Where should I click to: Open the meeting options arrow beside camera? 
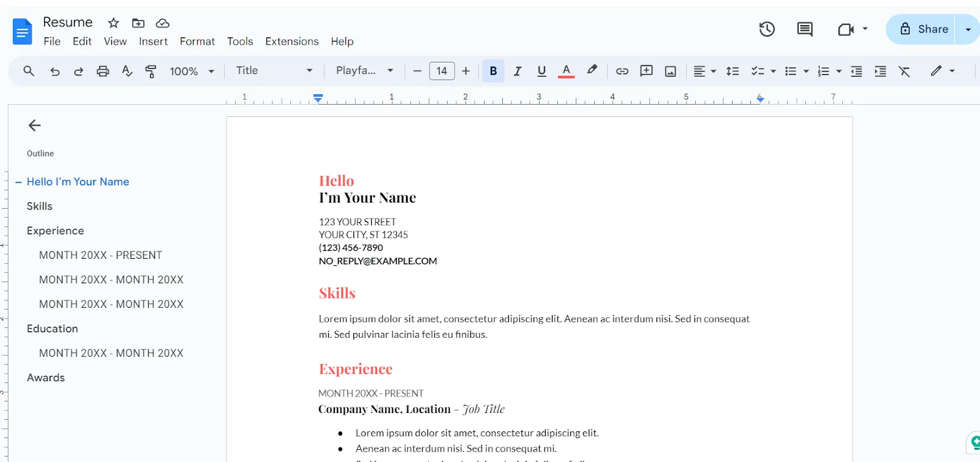point(865,29)
